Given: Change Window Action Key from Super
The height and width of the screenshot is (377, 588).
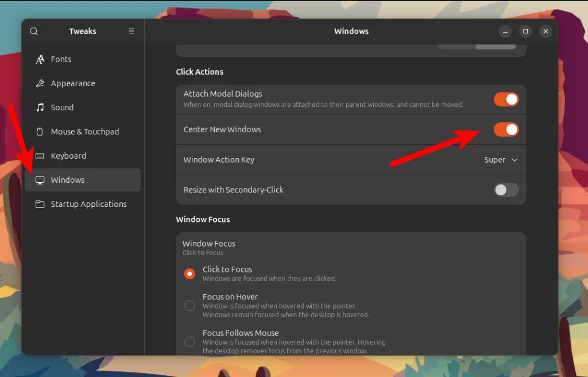Looking at the screenshot, I should click(x=500, y=160).
